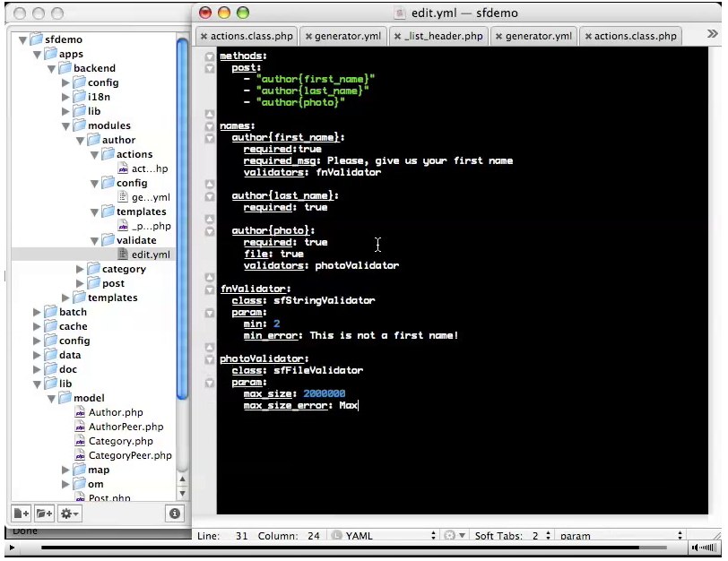Toggle fold marker beside the methods: line
The image size is (728, 561).
click(x=210, y=56)
